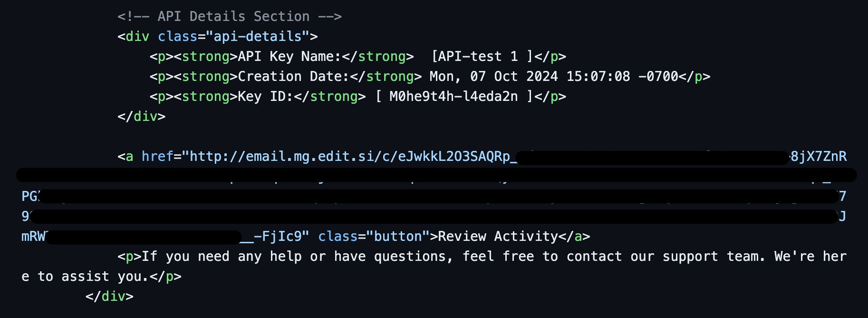868x318 pixels.
Task: Click the opening div tag for api-details
Action: [x=217, y=36]
